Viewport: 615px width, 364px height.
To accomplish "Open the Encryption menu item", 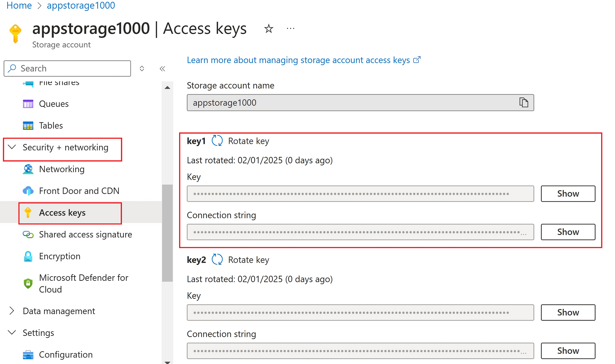I will point(60,256).
